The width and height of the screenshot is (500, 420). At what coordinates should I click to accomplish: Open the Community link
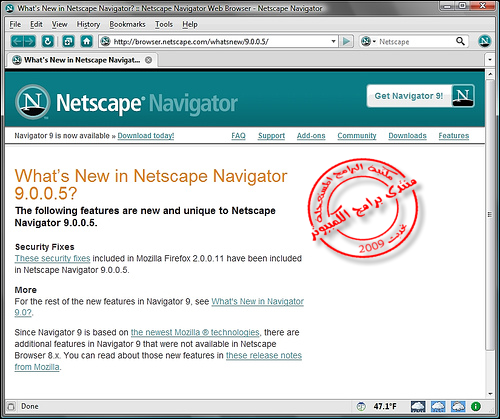[357, 136]
